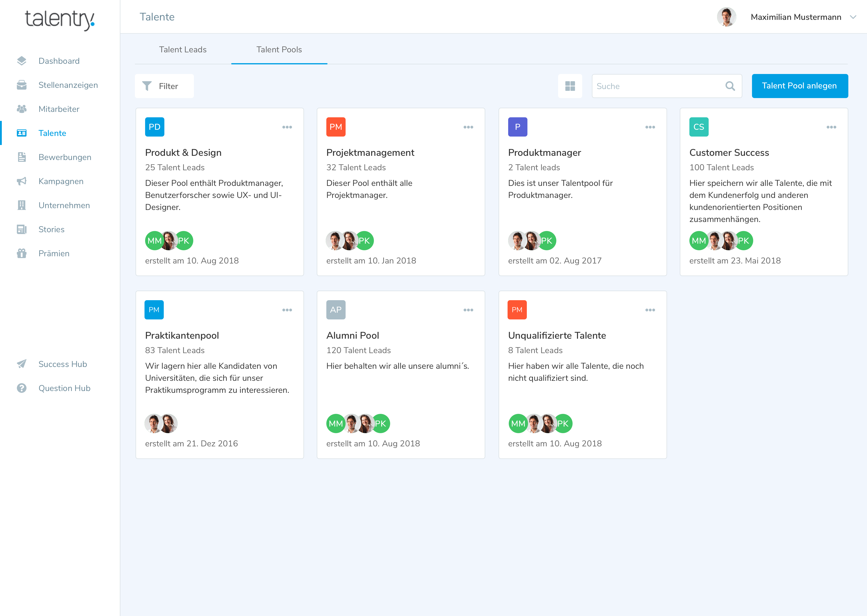Click the Unternehmen building icon
Image resolution: width=867 pixels, height=616 pixels.
22,205
